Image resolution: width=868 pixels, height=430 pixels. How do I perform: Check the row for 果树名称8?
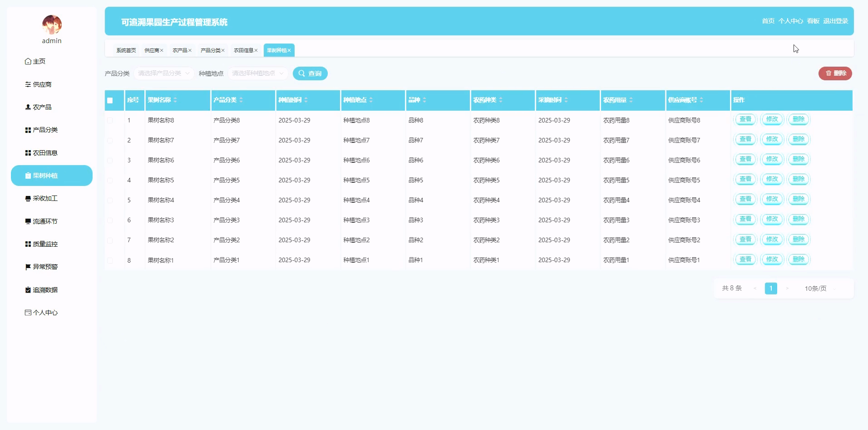tap(110, 121)
